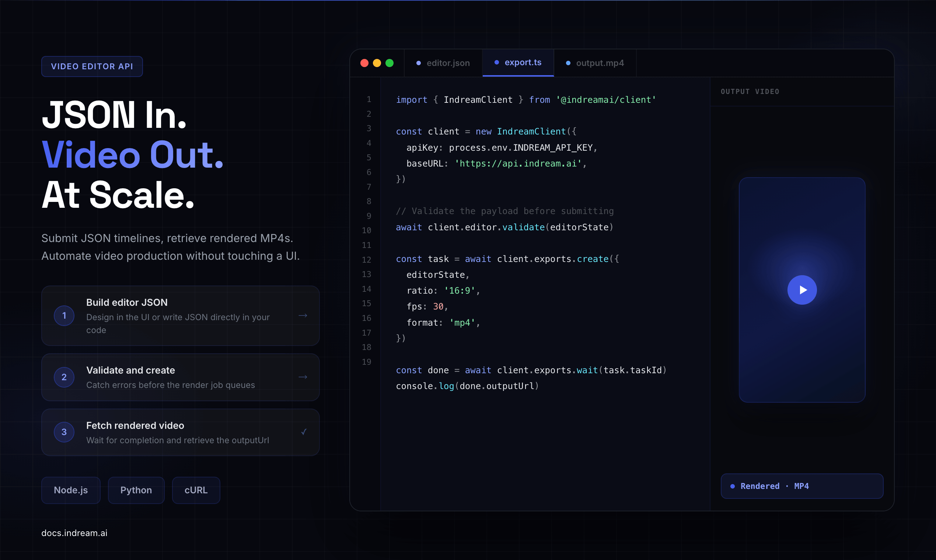Choose the Python language chip
This screenshot has width=936, height=560.
(x=136, y=490)
